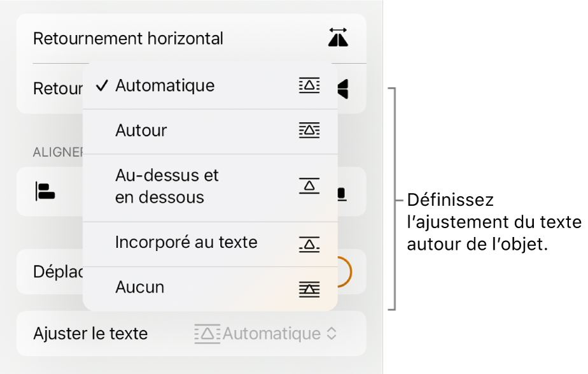This screenshot has height=374, width=588.
Task: Choose Au-dessus et en dessous
Action: (167, 186)
